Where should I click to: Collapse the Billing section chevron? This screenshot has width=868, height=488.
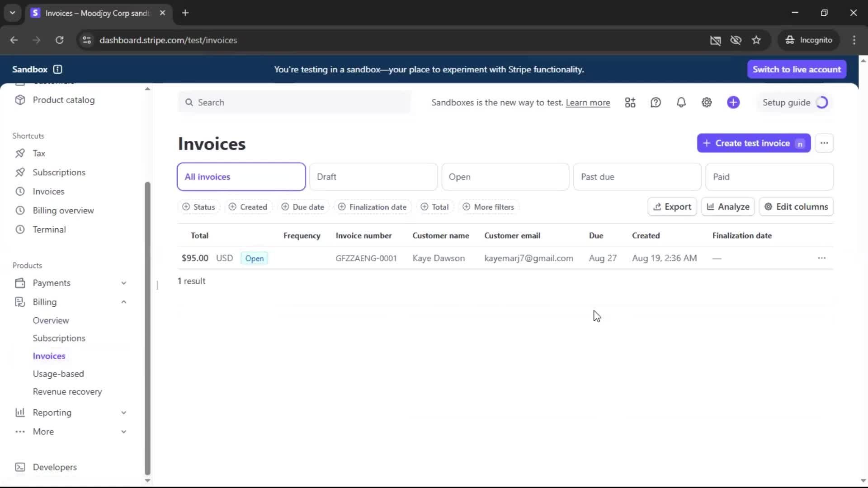(x=123, y=302)
